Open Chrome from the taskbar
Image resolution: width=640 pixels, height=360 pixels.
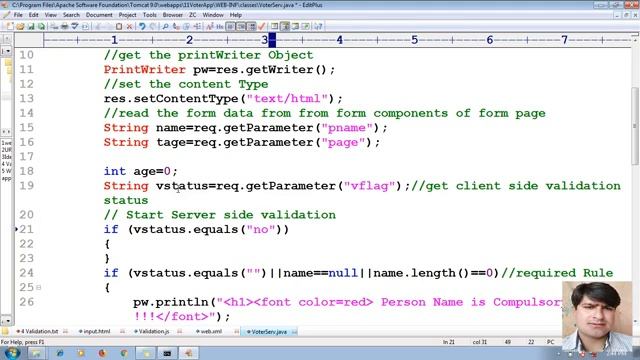tap(124, 353)
